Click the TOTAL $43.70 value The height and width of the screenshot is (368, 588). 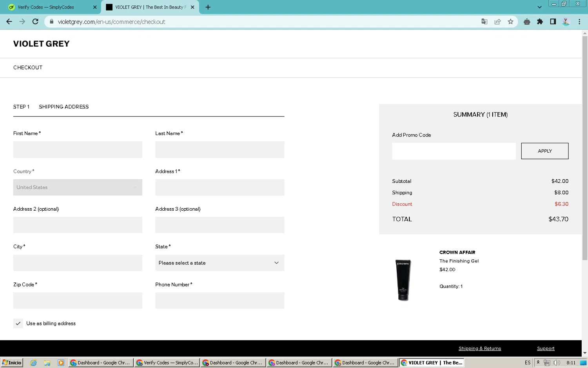click(x=558, y=219)
